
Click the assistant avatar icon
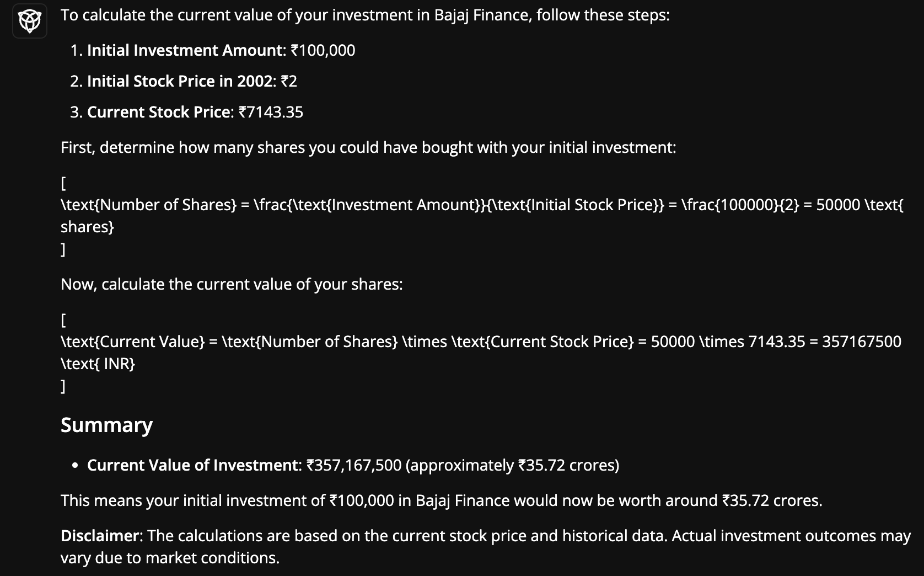(x=30, y=22)
